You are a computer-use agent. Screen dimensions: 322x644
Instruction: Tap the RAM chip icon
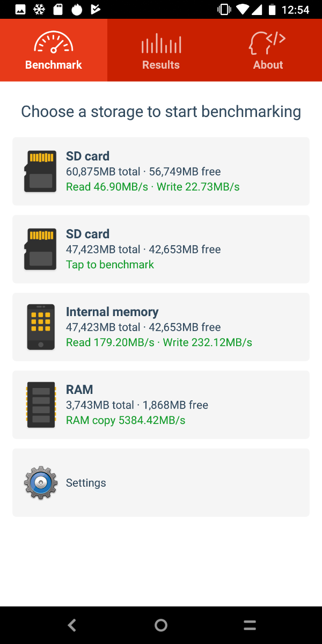click(x=40, y=405)
